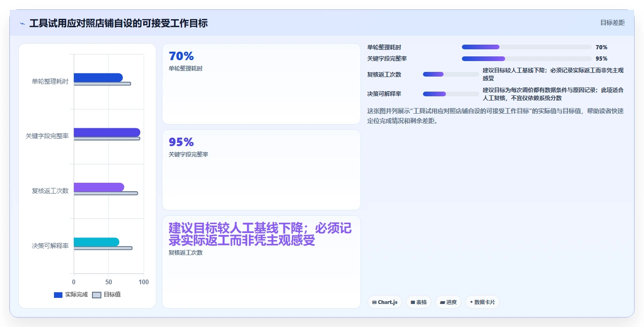Click the blue 单轮整理耗时 actual bar in chart

coord(98,78)
